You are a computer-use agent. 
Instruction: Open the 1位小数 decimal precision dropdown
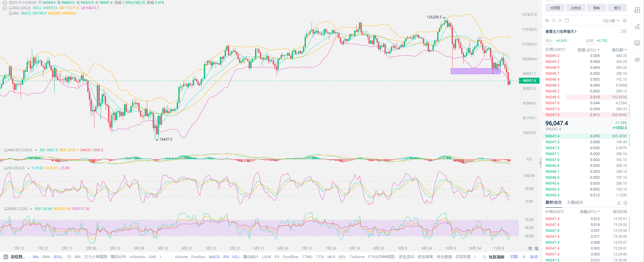click(x=611, y=21)
